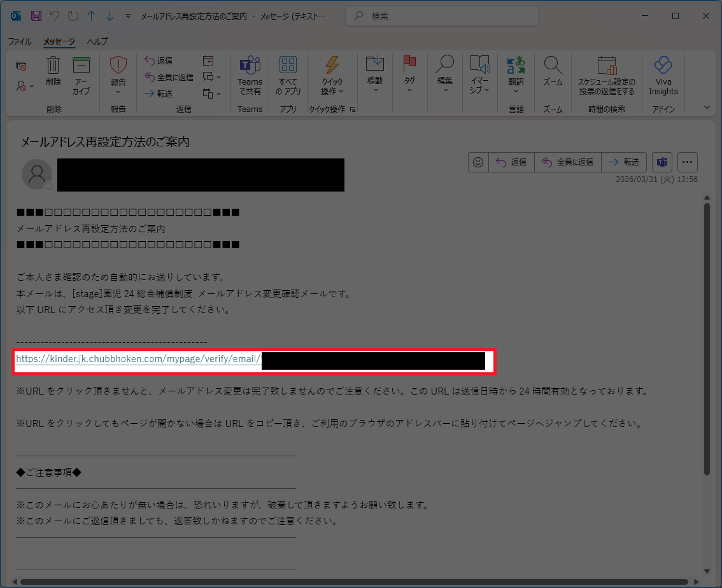Click Share to Teams icon in ribbon

coord(250,66)
